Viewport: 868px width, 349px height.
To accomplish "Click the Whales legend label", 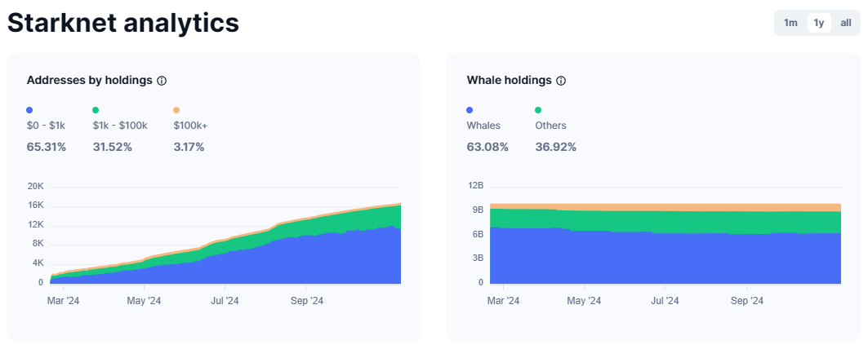I will pos(483,126).
